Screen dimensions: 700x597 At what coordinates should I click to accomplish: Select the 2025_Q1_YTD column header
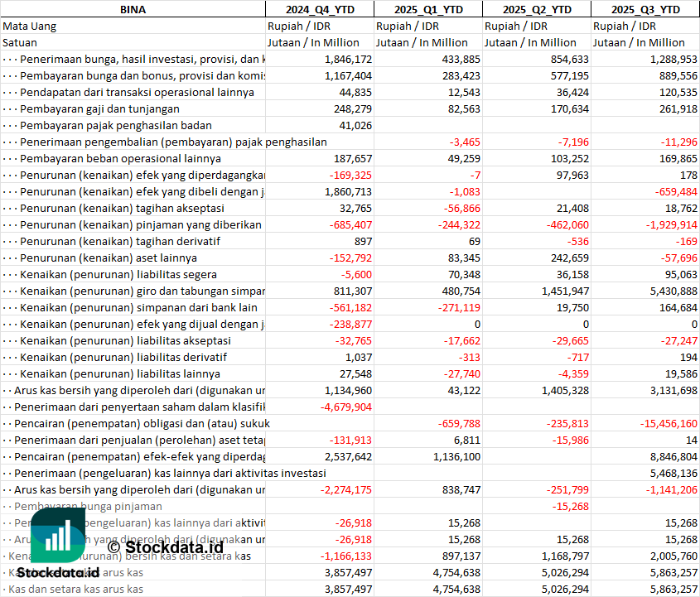point(427,9)
